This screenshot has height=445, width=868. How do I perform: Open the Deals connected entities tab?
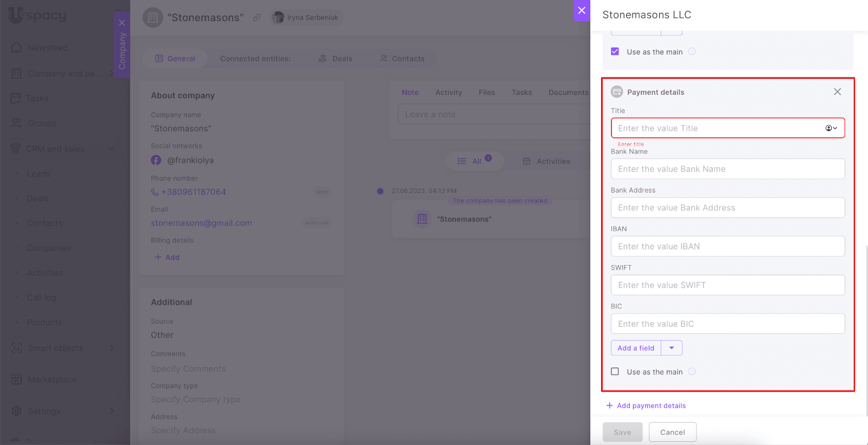pos(335,59)
